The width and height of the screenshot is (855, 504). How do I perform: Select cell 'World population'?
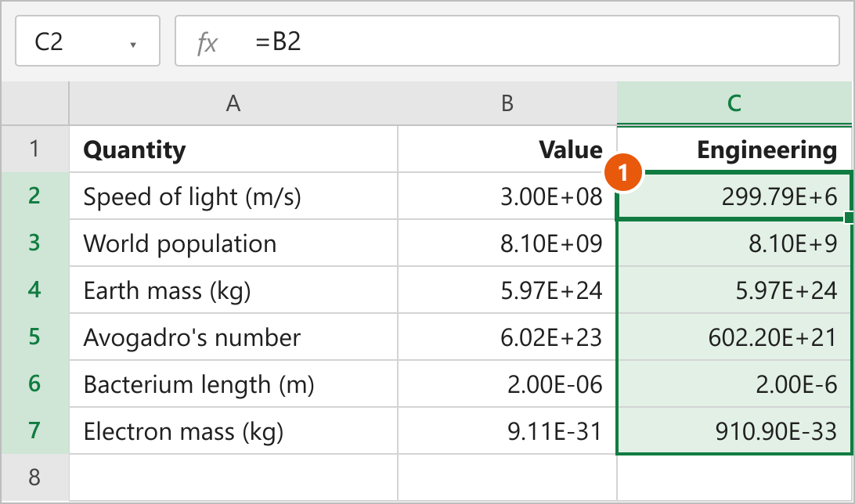(x=233, y=243)
